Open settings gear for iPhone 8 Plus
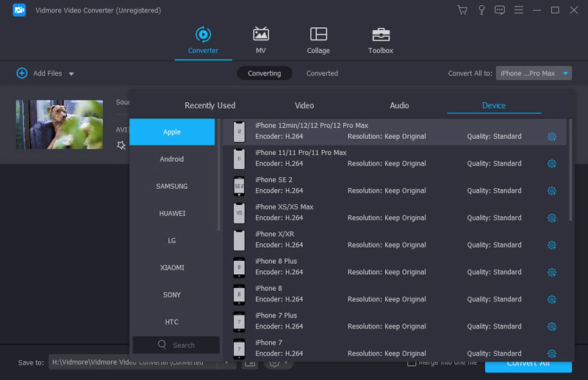Viewport: 588px width, 380px height. (x=551, y=273)
